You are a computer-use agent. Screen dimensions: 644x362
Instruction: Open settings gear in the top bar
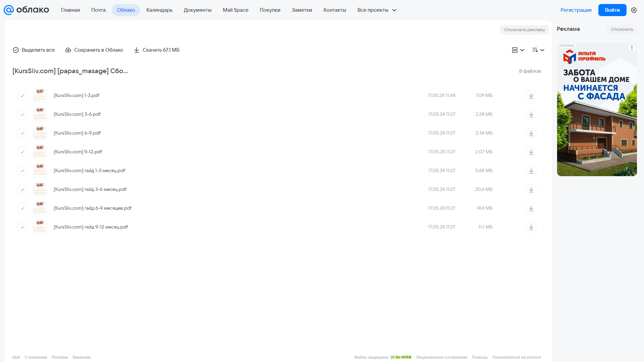coord(634,10)
